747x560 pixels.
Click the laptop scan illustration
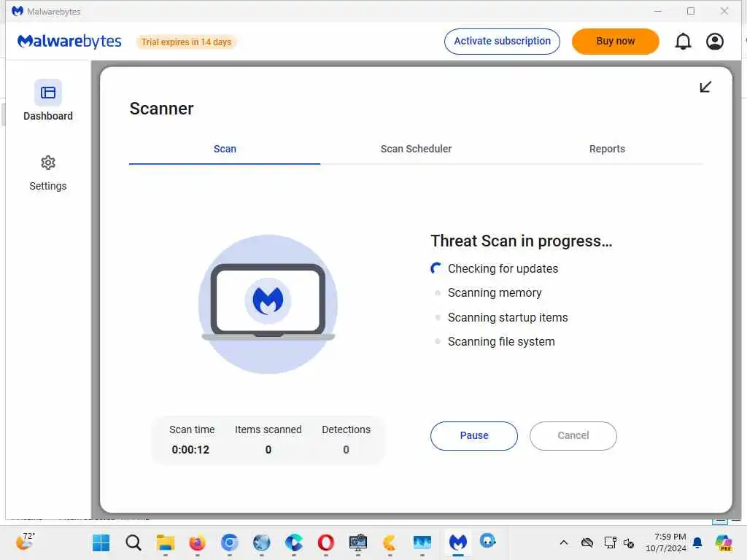click(x=268, y=304)
